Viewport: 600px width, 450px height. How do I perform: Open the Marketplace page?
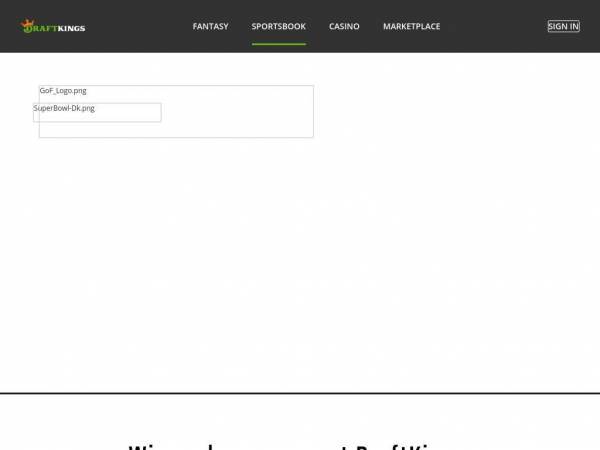coord(411,26)
